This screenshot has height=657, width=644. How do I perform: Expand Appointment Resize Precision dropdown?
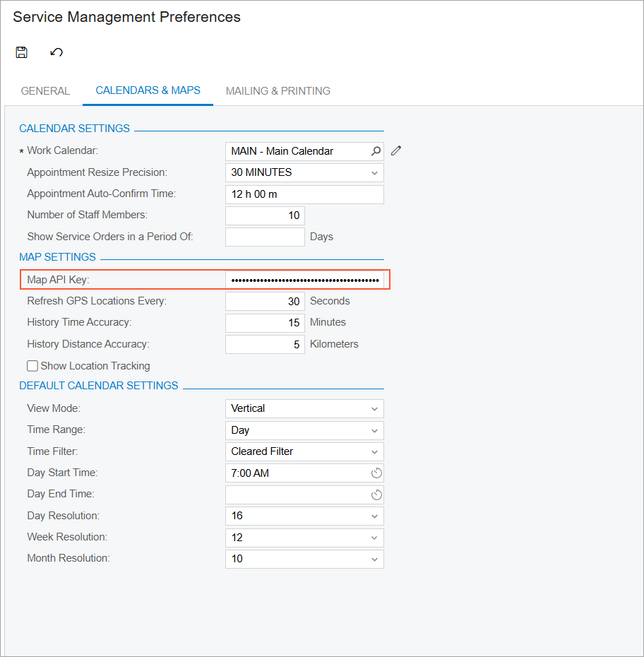(374, 172)
